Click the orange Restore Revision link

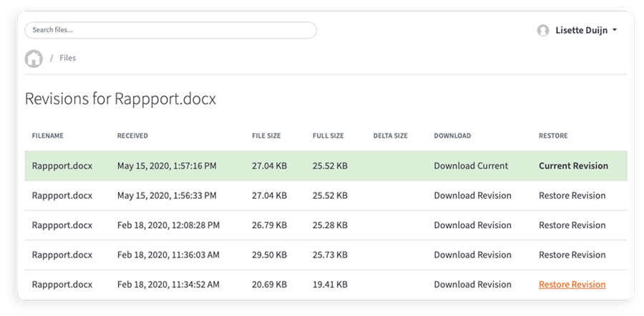coord(572,285)
